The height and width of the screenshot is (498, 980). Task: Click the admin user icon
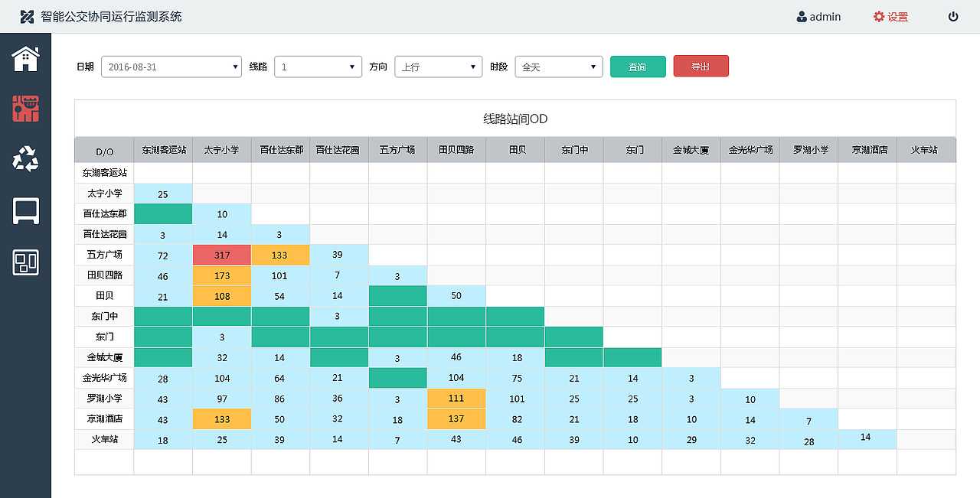click(x=802, y=17)
